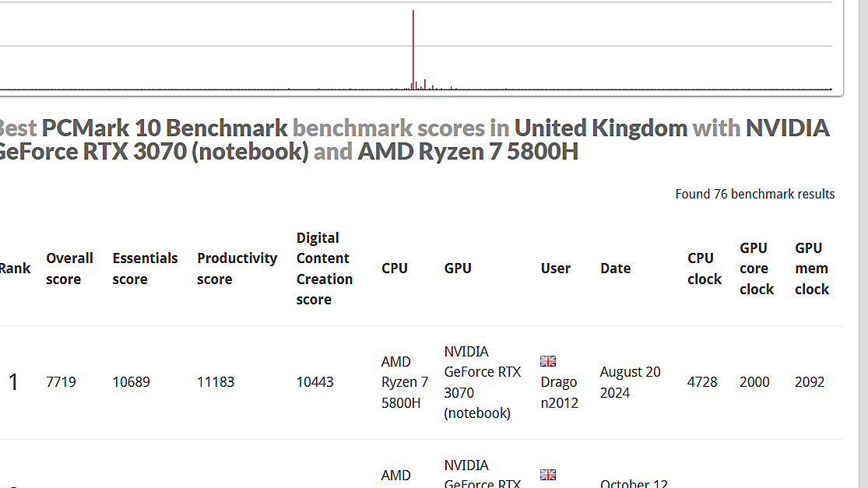This screenshot has height=488, width=868.
Task: Select productivity score 11183
Action: (x=216, y=382)
